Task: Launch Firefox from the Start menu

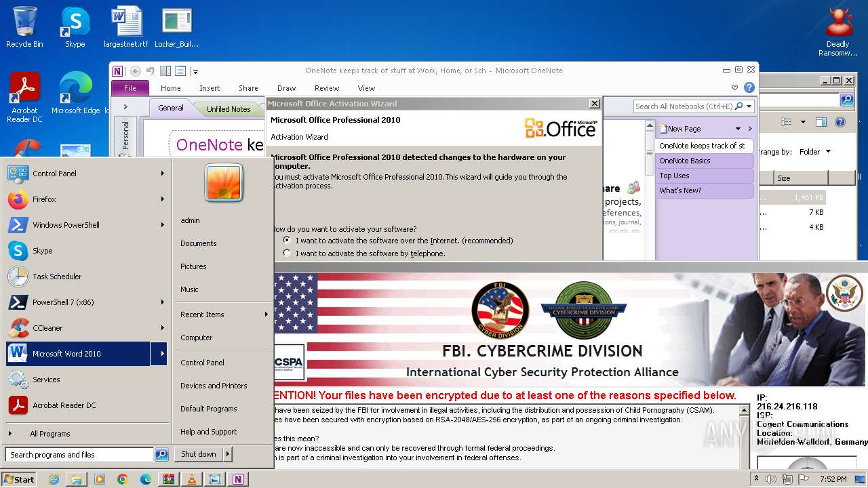Action: pyautogui.click(x=87, y=199)
